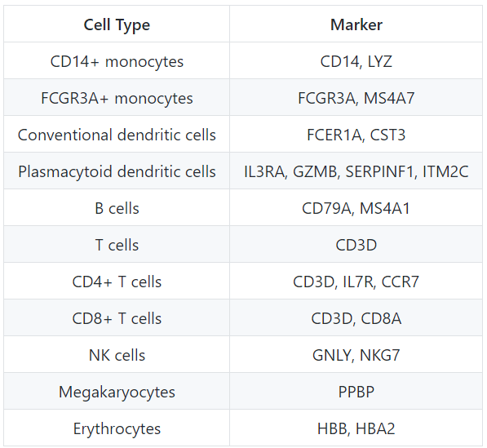Select the B cells row label
The width and height of the screenshot is (487, 448).
coord(117,208)
